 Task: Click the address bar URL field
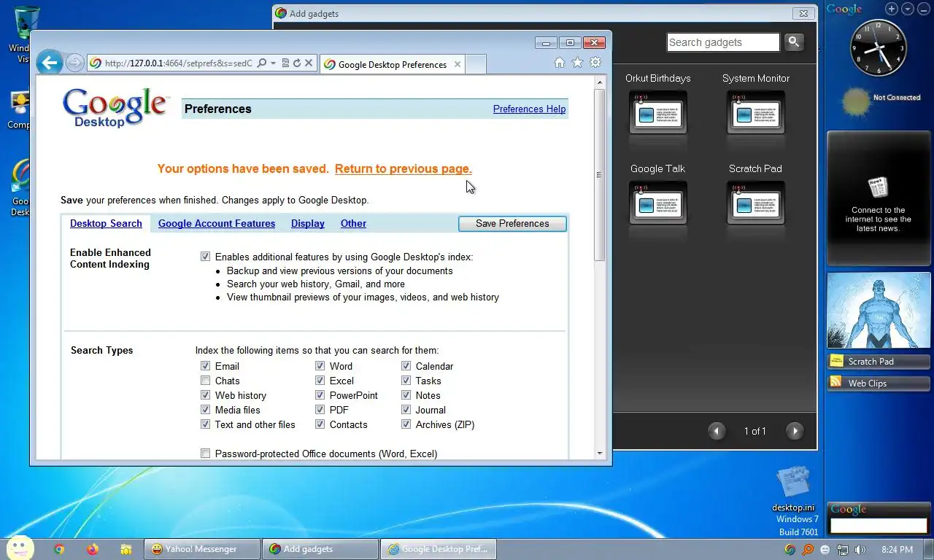tap(178, 63)
